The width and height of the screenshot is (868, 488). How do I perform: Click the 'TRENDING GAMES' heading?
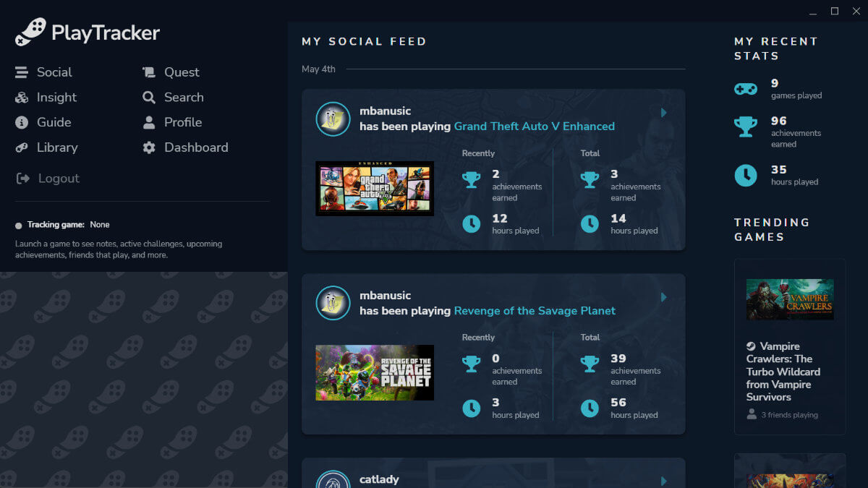point(772,229)
